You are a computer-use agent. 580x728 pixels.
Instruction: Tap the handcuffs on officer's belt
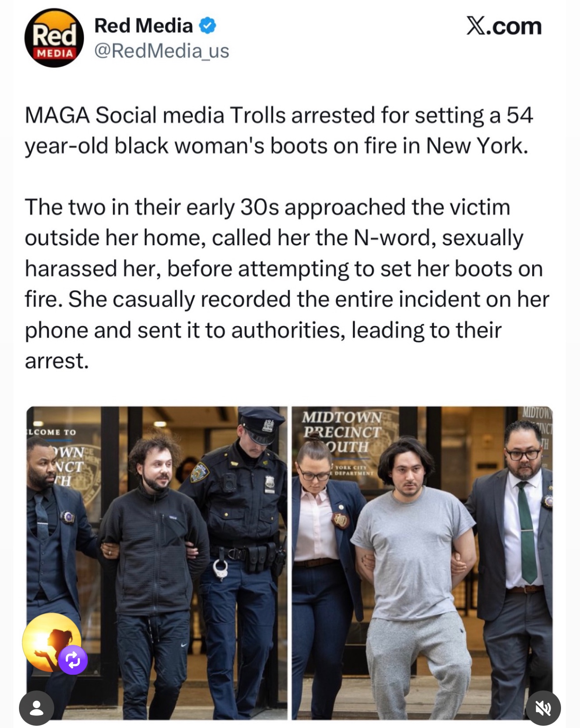pos(220,568)
